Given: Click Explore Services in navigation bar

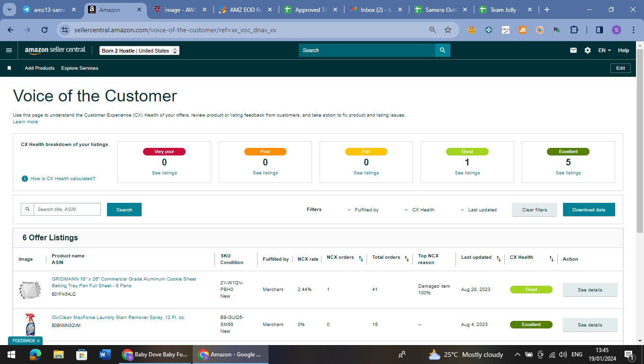Looking at the screenshot, I should (80, 68).
